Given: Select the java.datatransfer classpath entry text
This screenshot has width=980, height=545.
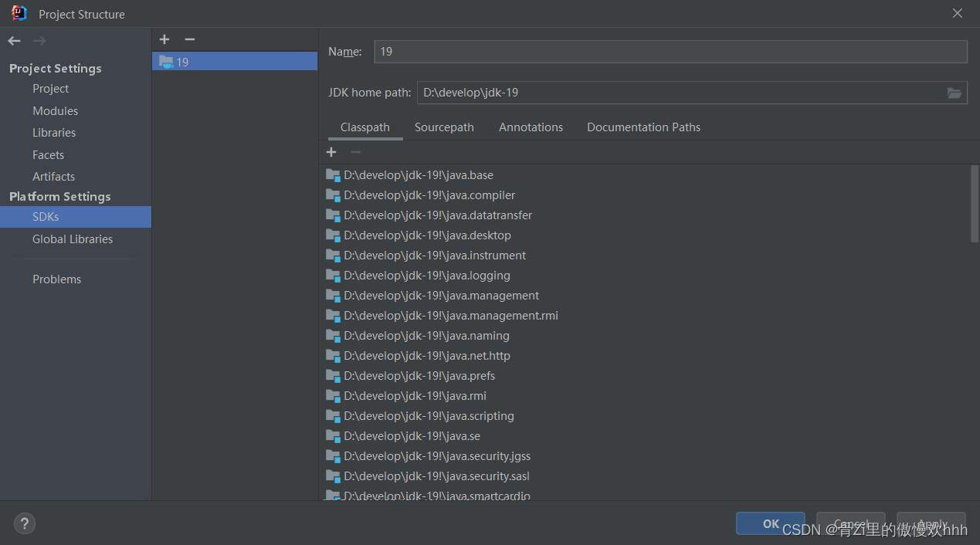Looking at the screenshot, I should click(438, 215).
